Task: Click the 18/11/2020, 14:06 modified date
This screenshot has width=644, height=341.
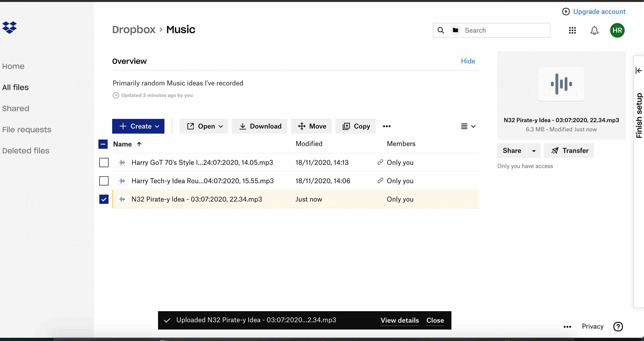Action: point(323,181)
